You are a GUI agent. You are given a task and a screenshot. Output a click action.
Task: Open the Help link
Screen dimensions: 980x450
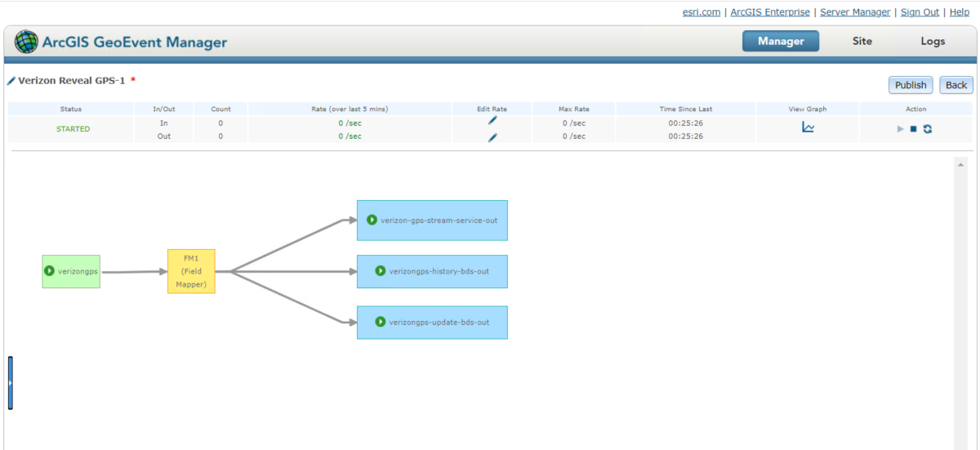click(960, 12)
